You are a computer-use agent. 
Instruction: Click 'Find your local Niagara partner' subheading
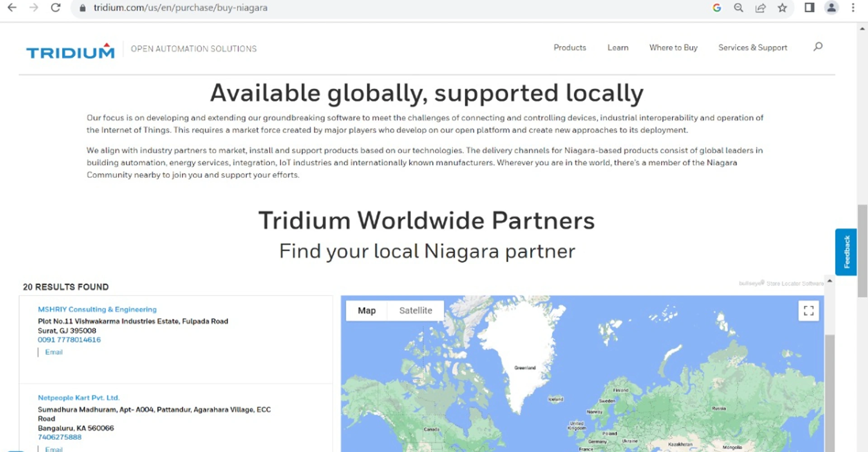(427, 251)
